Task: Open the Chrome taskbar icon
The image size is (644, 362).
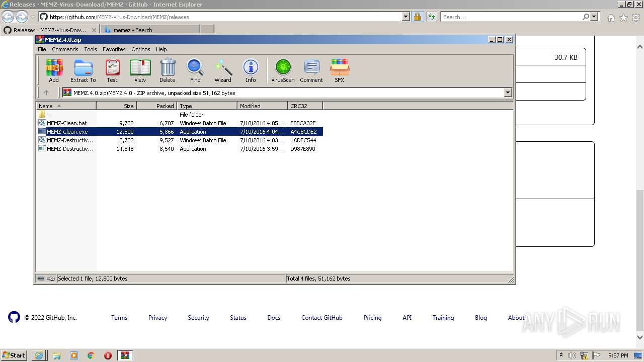Action: pyautogui.click(x=91, y=355)
